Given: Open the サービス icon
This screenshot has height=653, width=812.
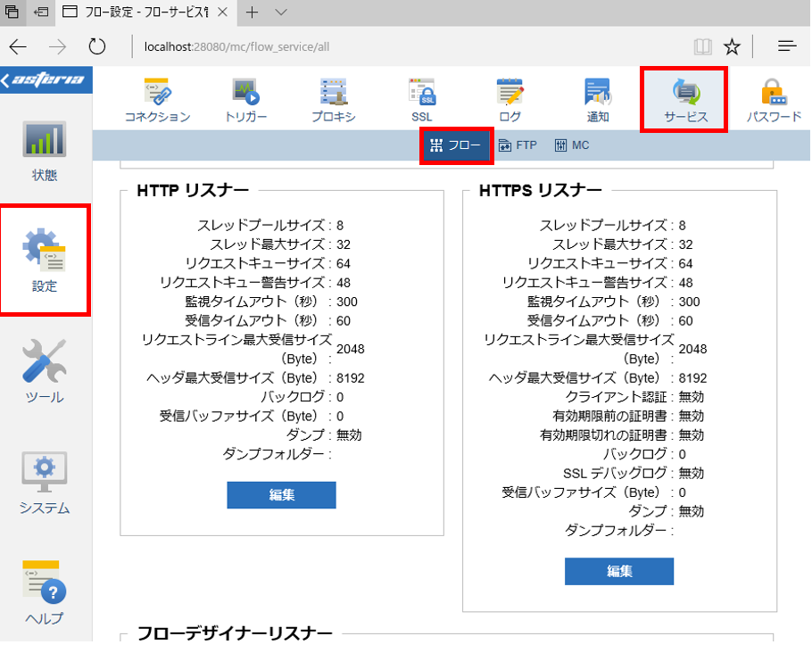Looking at the screenshot, I should [x=685, y=100].
